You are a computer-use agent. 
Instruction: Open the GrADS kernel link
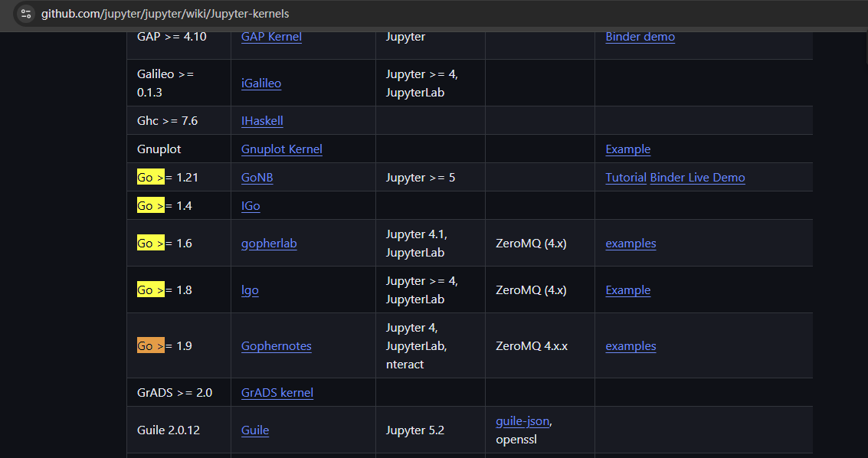pos(277,393)
